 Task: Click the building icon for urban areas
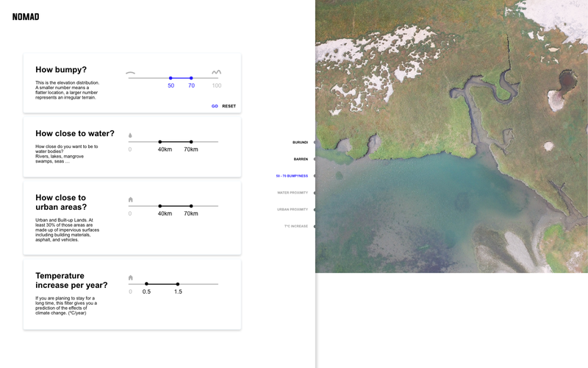[131, 199]
